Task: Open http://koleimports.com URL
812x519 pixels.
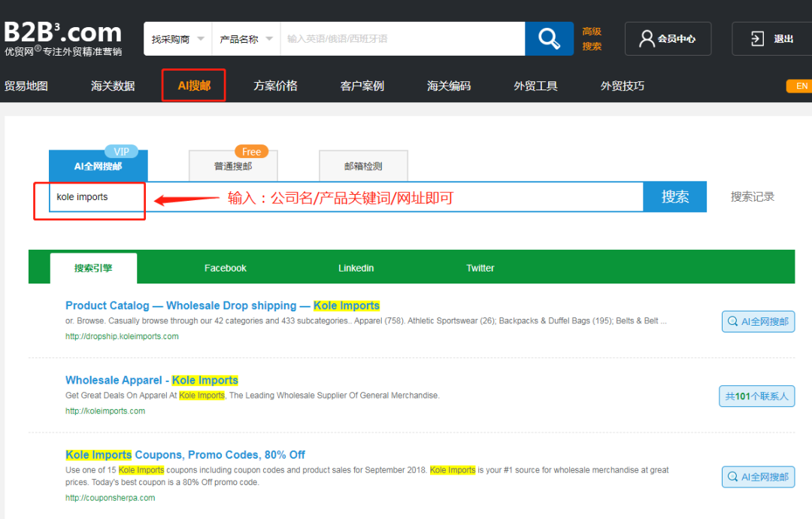Action: click(x=105, y=411)
